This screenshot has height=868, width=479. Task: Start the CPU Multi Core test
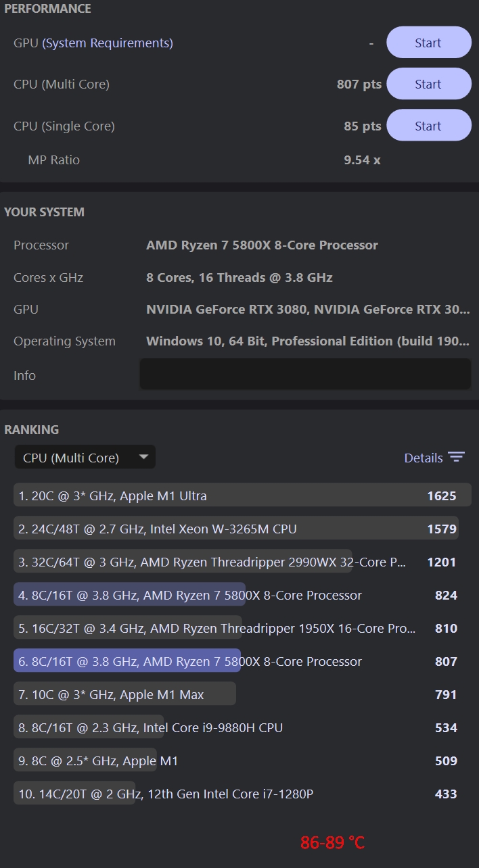(428, 85)
